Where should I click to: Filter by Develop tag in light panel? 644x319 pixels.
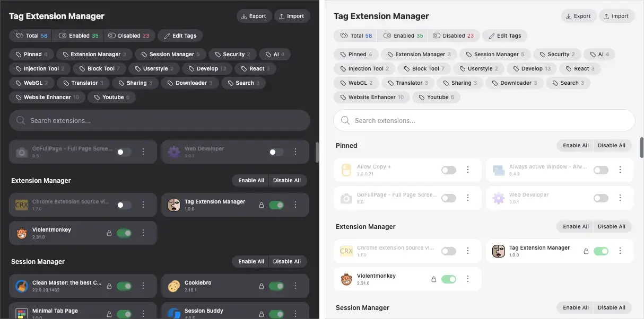click(x=532, y=68)
